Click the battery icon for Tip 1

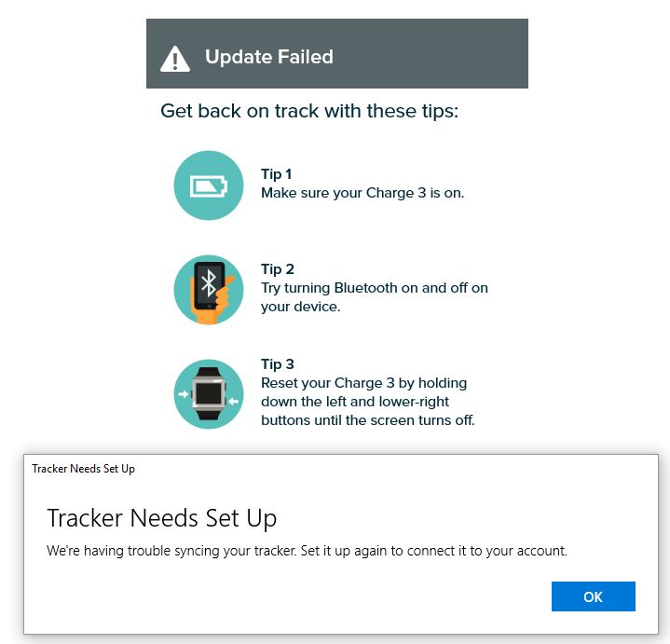209,186
